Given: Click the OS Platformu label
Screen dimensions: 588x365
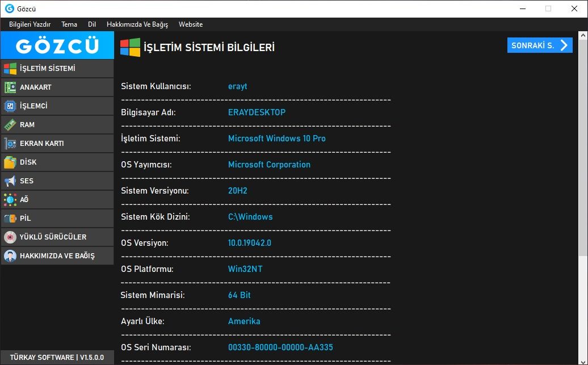Looking at the screenshot, I should point(147,269).
